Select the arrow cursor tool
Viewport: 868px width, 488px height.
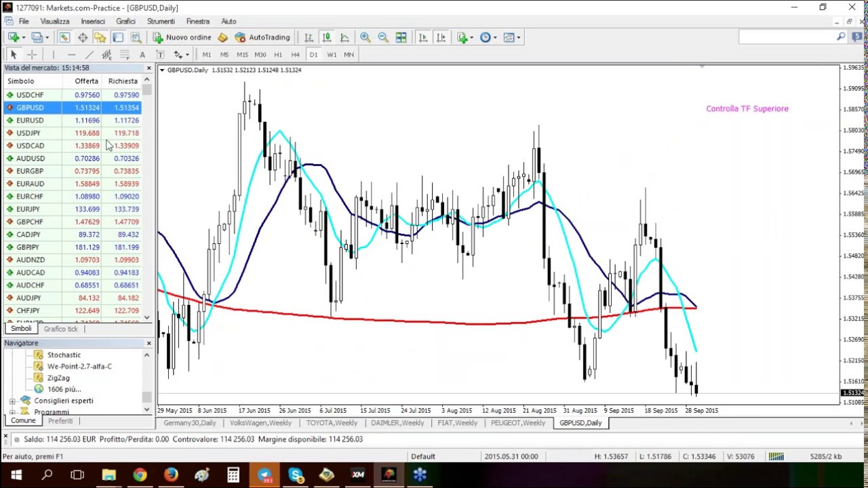[x=13, y=54]
